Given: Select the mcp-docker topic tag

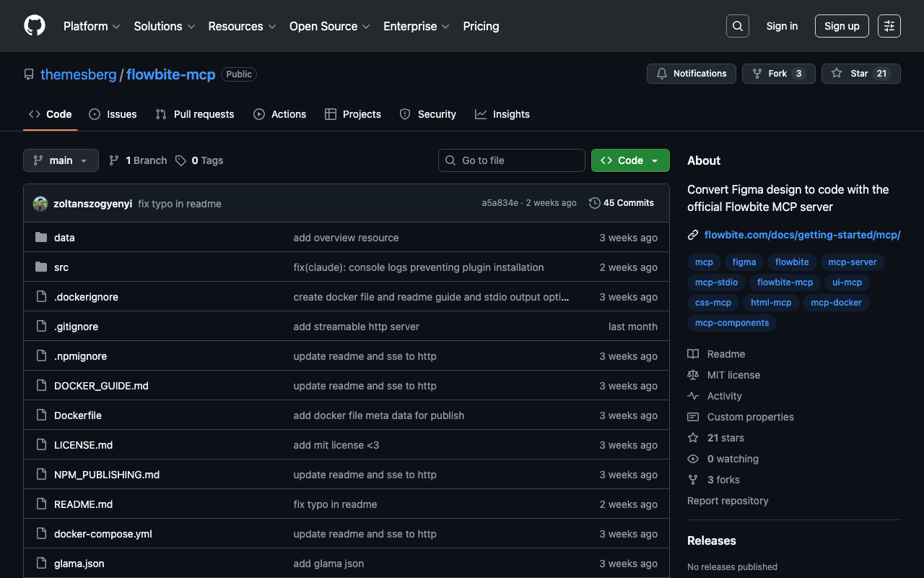Looking at the screenshot, I should [x=836, y=303].
